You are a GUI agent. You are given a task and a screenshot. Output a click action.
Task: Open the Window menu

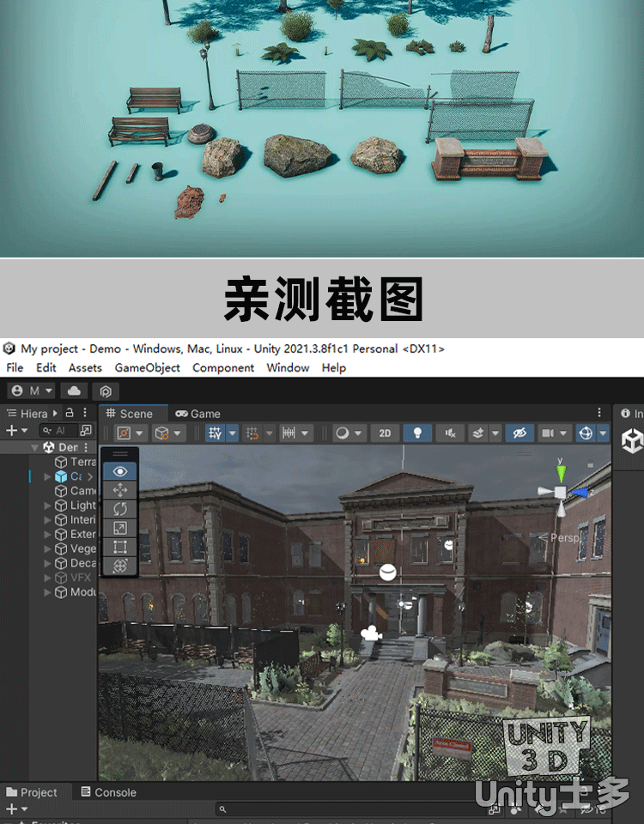coord(288,368)
